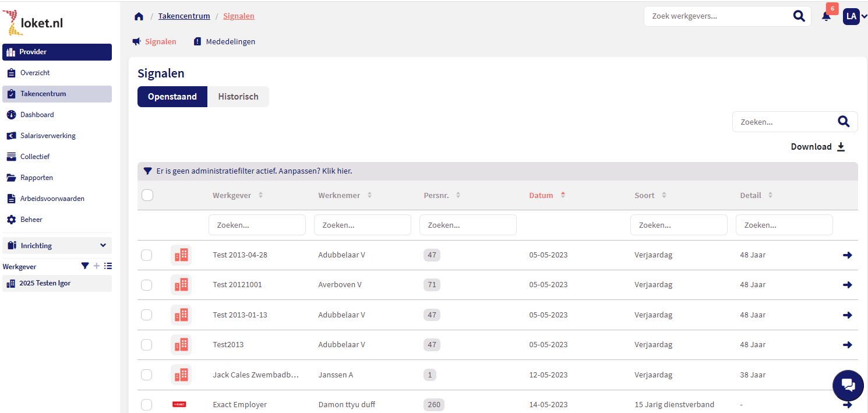
Task: Open the chat support bubble
Action: point(848,384)
